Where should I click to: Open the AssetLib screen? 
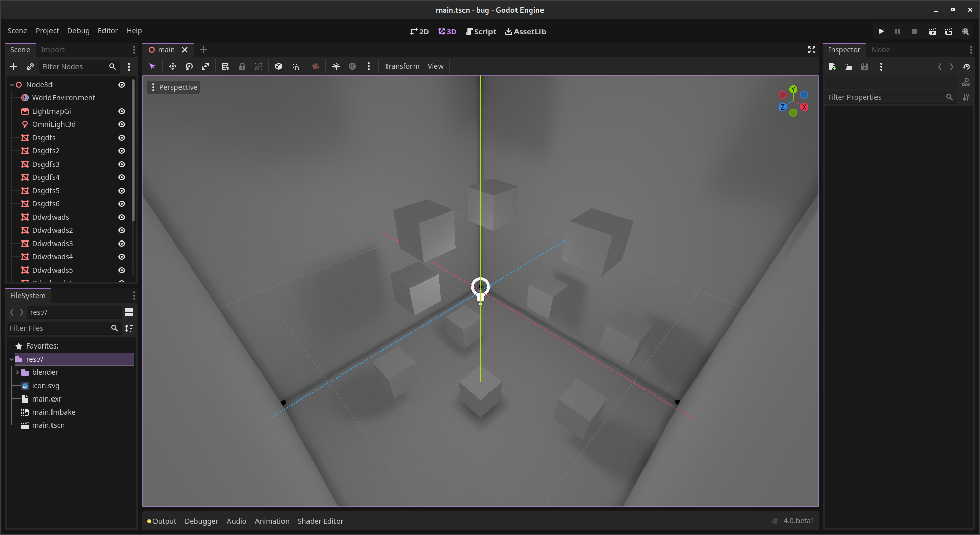point(525,31)
